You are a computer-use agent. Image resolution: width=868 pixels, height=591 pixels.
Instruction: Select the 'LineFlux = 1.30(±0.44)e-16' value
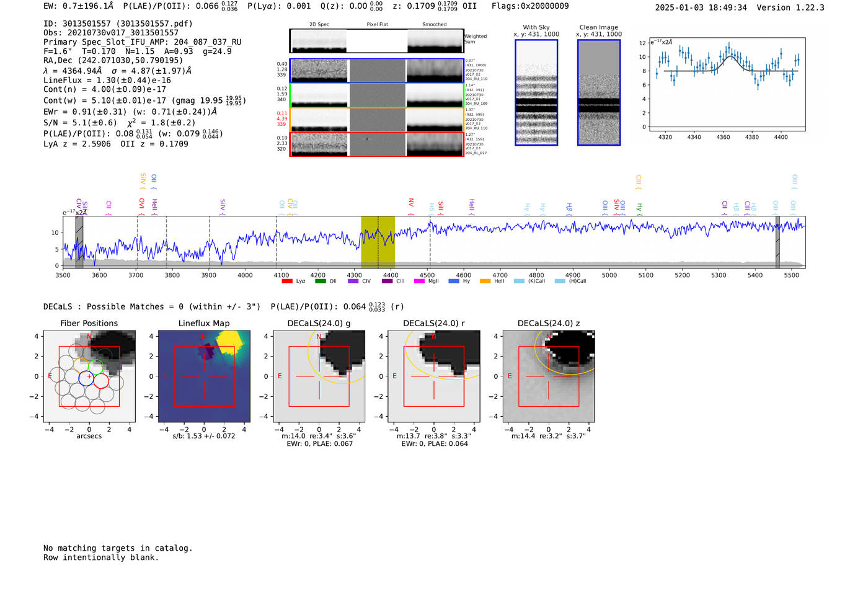pos(107,80)
